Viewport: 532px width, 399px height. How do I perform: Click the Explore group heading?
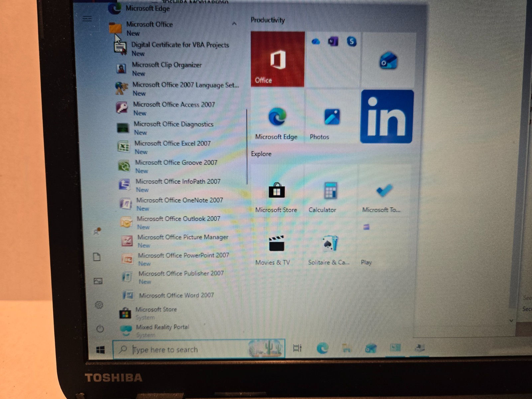(x=261, y=154)
